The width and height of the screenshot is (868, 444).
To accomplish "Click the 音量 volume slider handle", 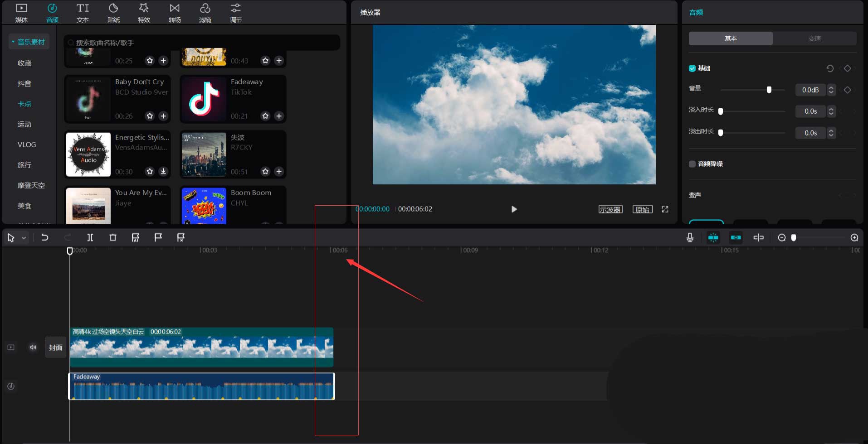I will click(x=769, y=90).
